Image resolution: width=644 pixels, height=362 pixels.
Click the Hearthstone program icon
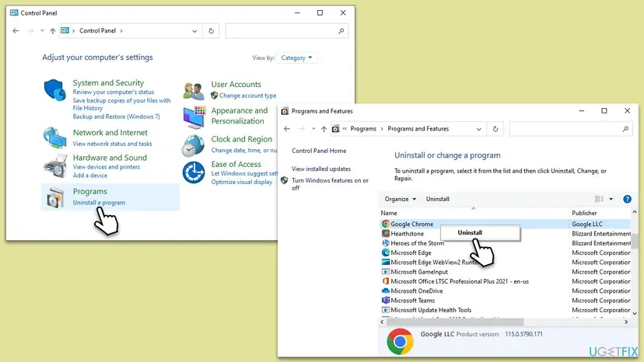click(385, 234)
